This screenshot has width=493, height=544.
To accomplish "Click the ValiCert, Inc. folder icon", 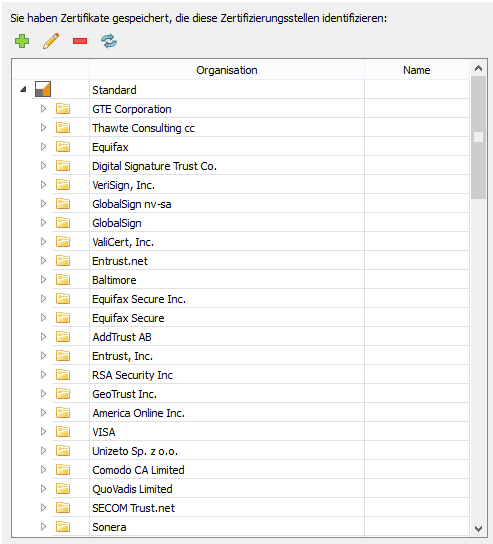I will 63,241.
